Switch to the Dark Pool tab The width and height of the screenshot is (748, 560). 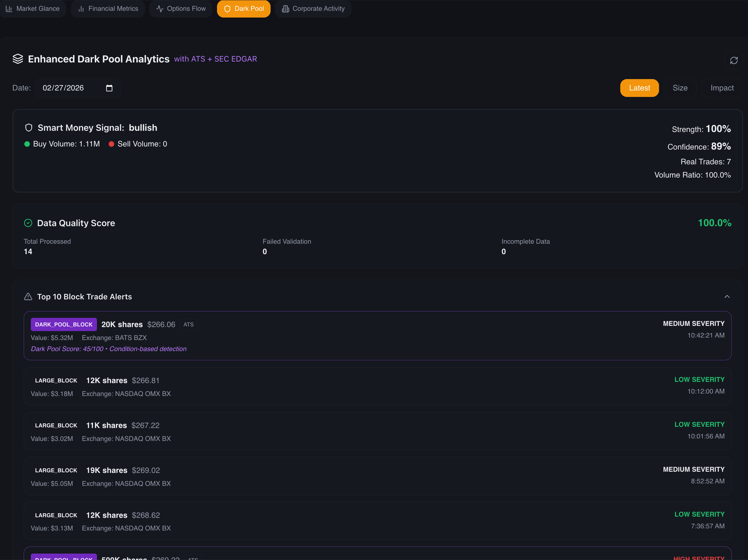pos(243,8)
